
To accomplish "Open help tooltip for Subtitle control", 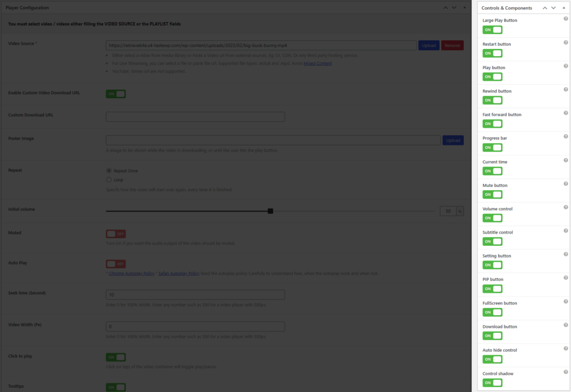I will (x=565, y=230).
